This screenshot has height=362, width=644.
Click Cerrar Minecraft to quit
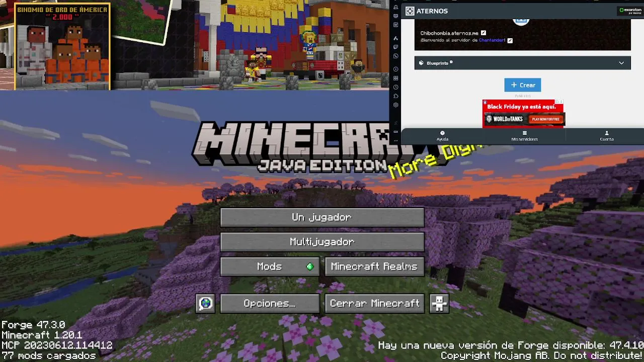(x=374, y=303)
